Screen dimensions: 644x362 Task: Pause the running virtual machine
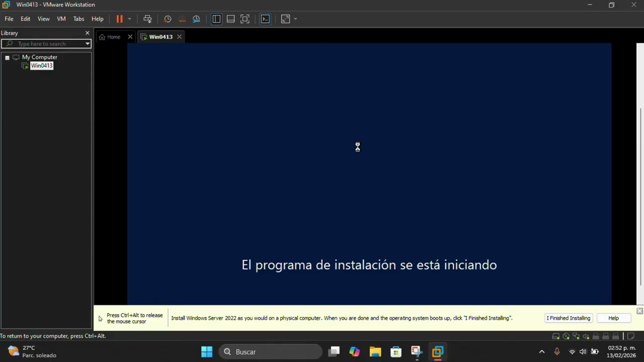pos(119,19)
